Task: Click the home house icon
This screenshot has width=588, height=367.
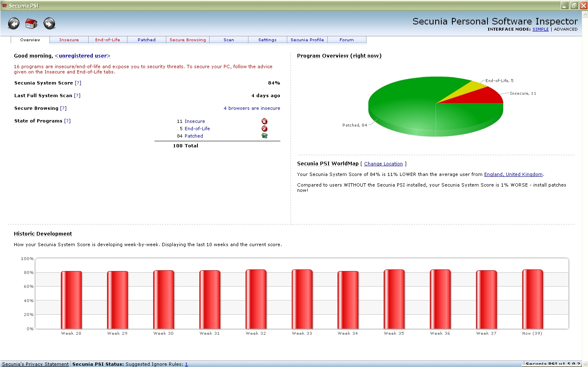Action: 31,24
